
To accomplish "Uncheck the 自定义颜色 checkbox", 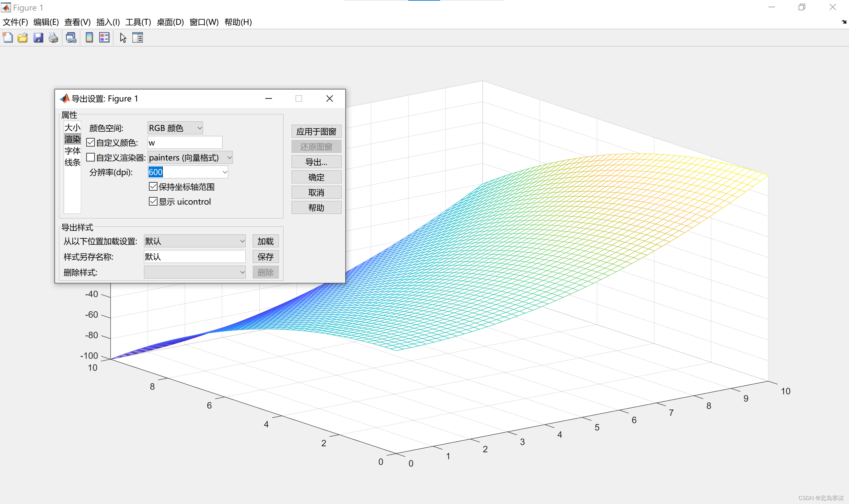I will 91,142.
